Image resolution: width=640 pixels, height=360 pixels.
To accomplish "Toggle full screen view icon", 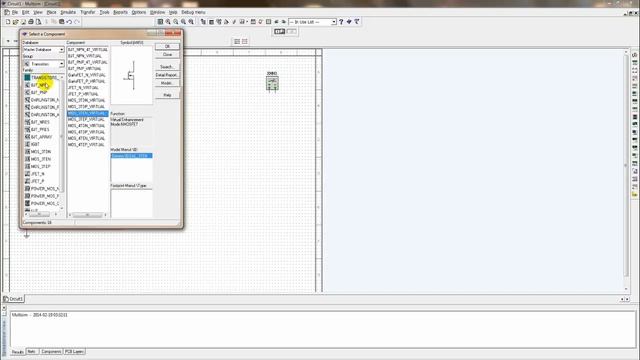I will point(160,22).
